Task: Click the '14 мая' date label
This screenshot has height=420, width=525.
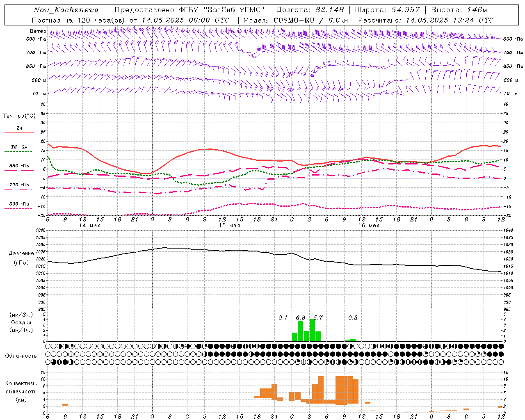Action: pyautogui.click(x=90, y=226)
